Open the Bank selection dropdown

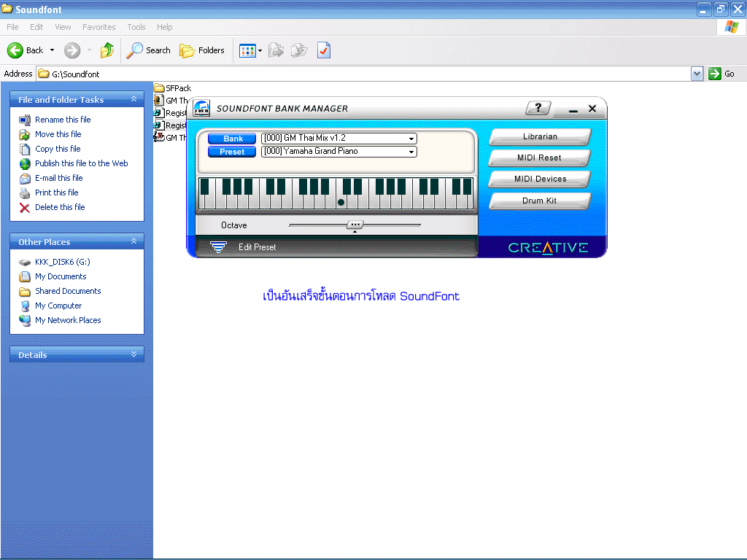(x=411, y=139)
